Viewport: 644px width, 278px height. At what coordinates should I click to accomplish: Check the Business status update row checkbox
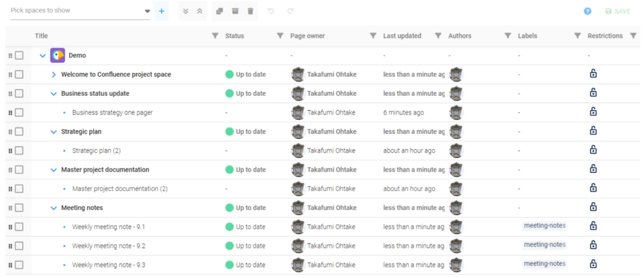pos(19,94)
